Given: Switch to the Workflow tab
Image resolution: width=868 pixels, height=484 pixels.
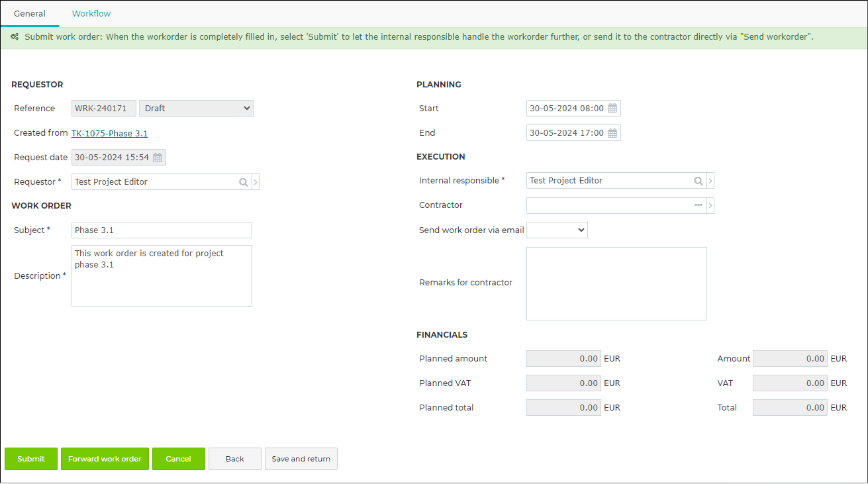Looking at the screenshot, I should (91, 13).
